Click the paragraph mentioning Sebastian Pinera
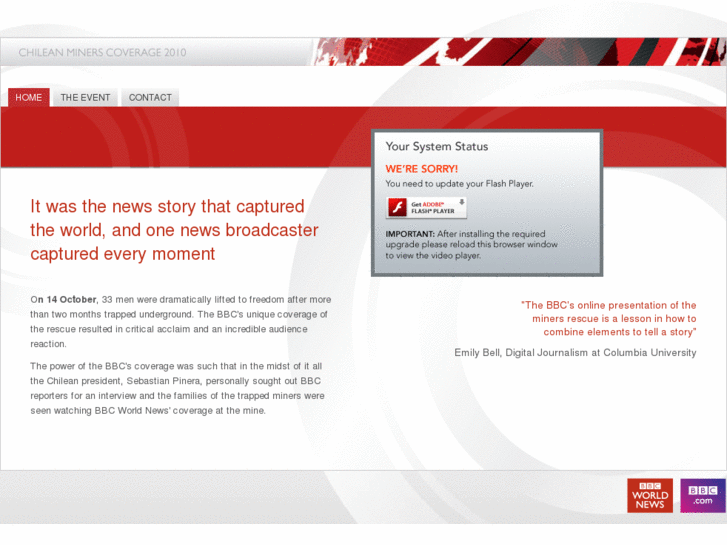 [177, 388]
